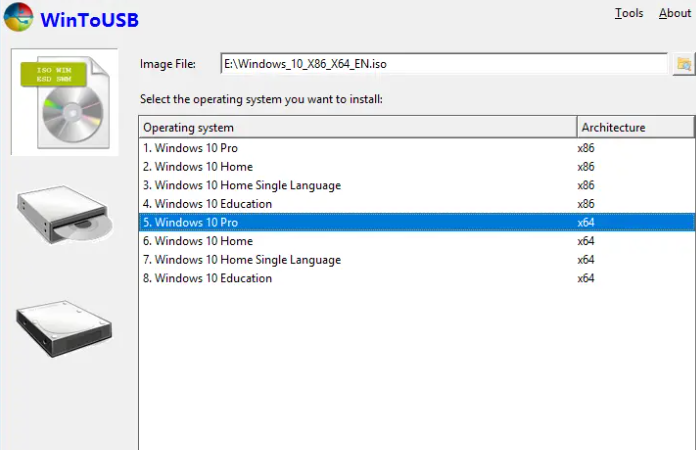The image size is (696, 450).
Task: Open the Tools menu
Action: [x=629, y=13]
